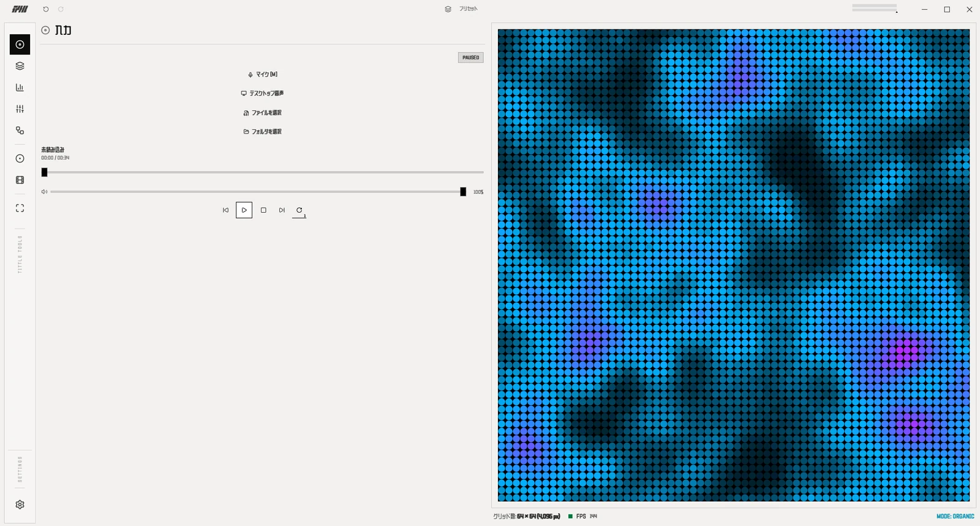Start playback with the Play button
Screen dimensions: 980x526
coord(244,210)
